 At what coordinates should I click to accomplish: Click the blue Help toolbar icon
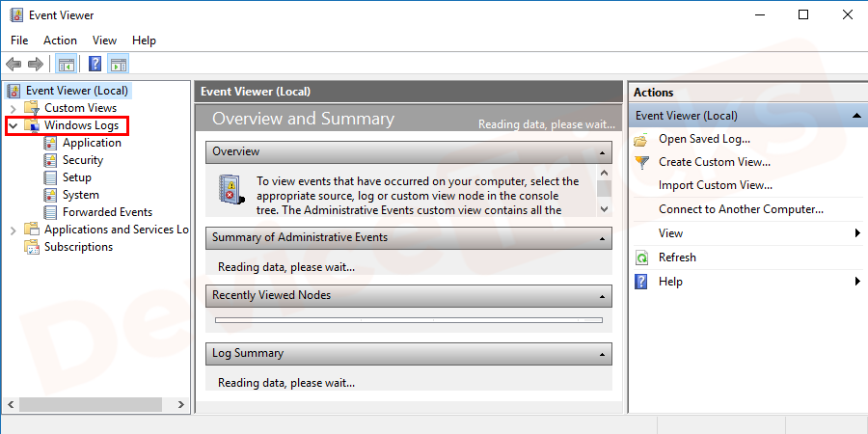pyautogui.click(x=95, y=65)
